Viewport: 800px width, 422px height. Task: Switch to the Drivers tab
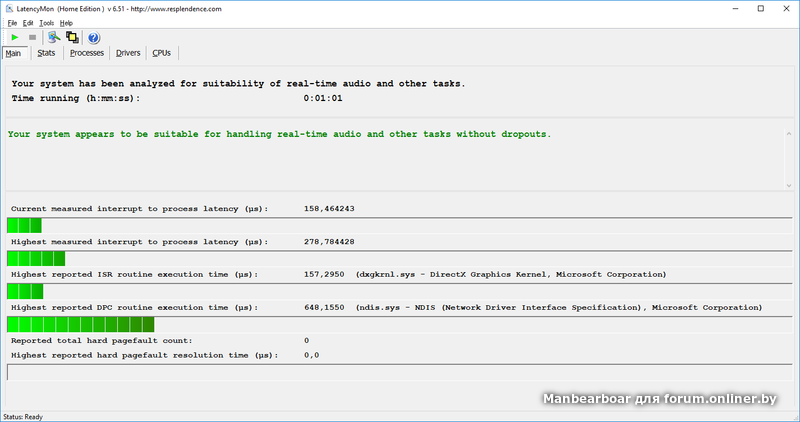[x=128, y=53]
